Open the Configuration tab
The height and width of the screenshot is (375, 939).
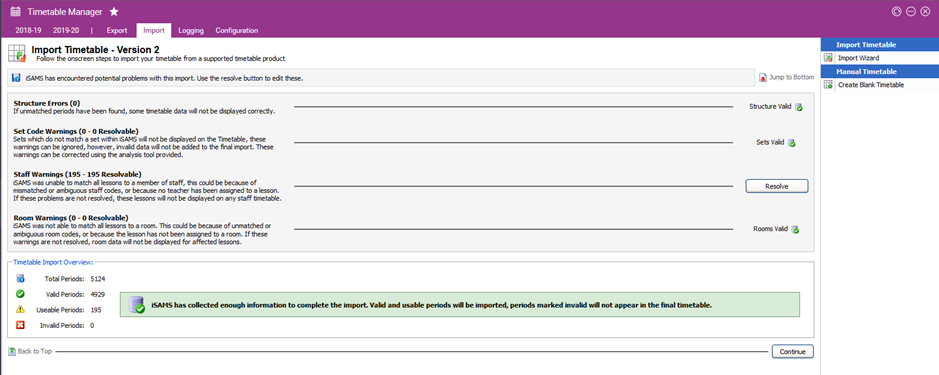point(237,31)
